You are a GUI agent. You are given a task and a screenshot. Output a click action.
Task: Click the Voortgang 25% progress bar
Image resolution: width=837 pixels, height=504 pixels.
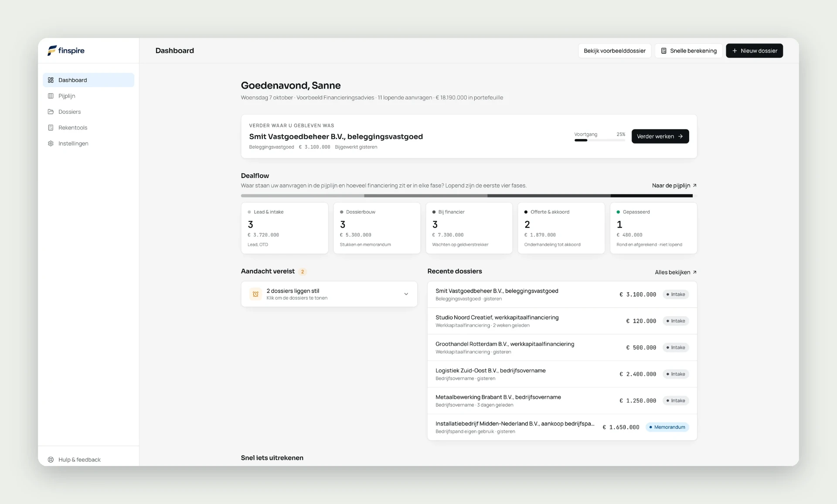[x=599, y=140]
